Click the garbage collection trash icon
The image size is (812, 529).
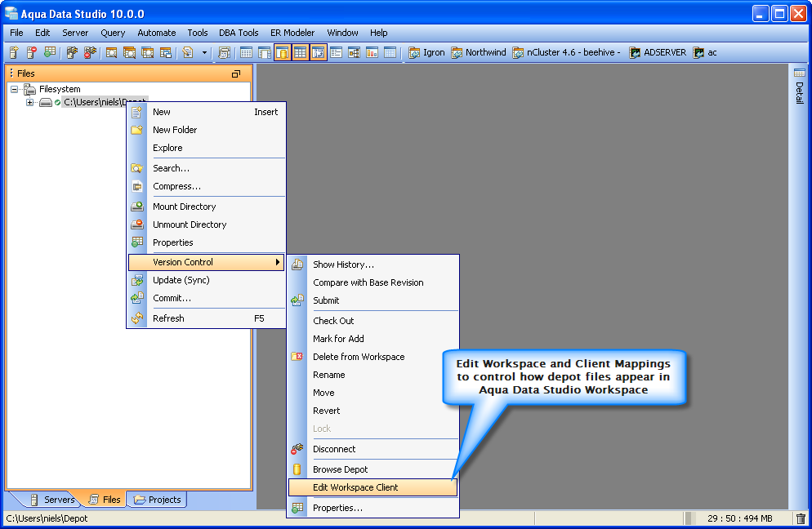point(801,518)
